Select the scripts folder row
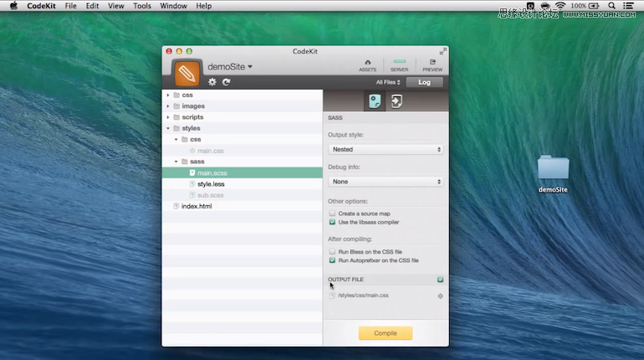644x360 pixels. [243, 117]
